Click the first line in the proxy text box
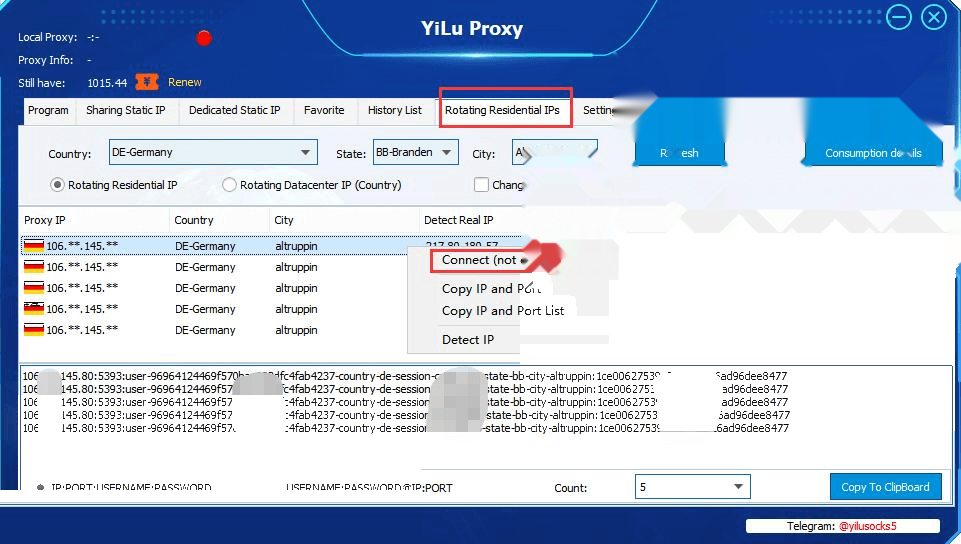The image size is (961, 544). click(x=405, y=376)
